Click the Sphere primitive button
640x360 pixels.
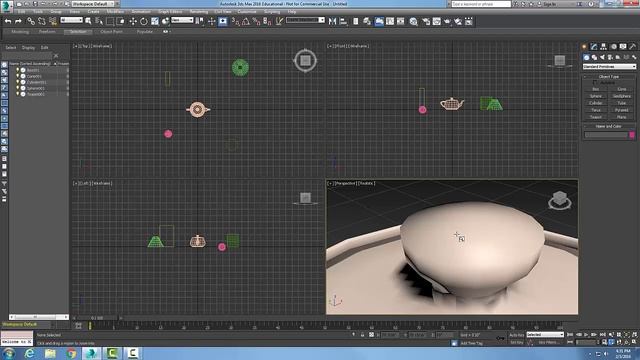point(596,96)
